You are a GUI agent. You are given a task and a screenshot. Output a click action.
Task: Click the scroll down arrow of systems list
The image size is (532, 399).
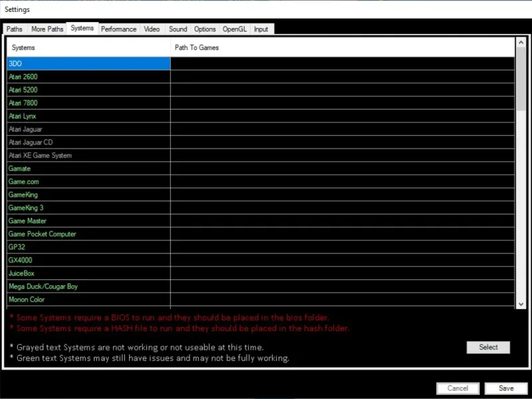point(521,304)
